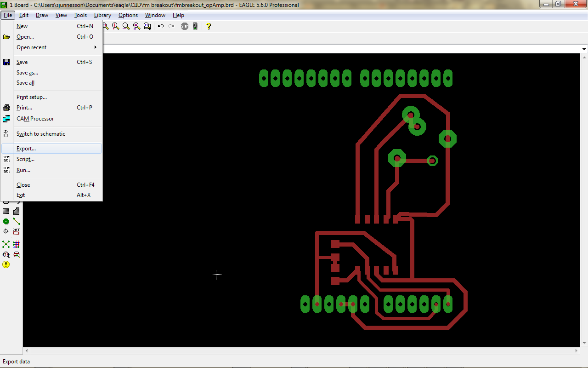Select the Attribute tool icon
Image resolution: width=588 pixels, height=368 pixels.
[x=17, y=231]
